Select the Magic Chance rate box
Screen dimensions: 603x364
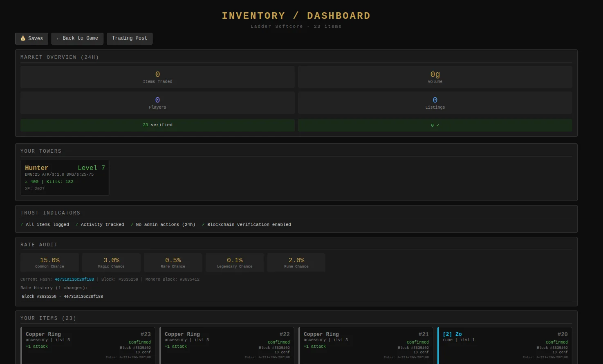coord(111,263)
